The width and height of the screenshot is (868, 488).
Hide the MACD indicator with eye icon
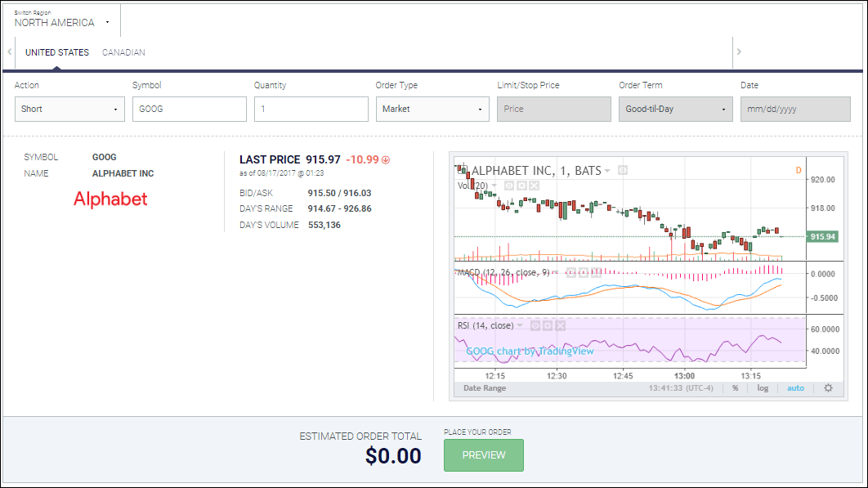point(570,272)
